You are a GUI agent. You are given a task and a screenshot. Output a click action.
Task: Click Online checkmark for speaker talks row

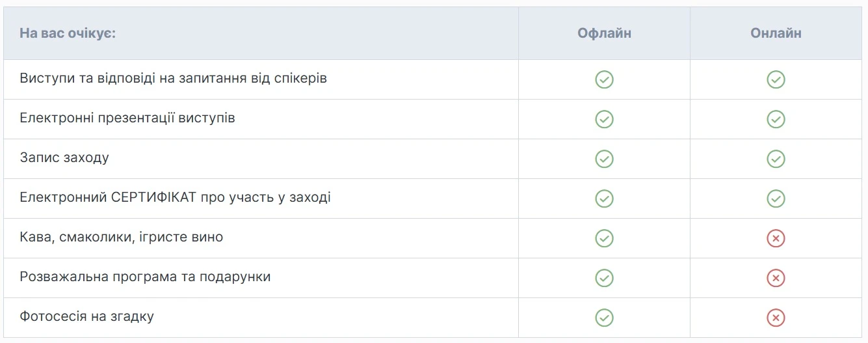coord(776,79)
